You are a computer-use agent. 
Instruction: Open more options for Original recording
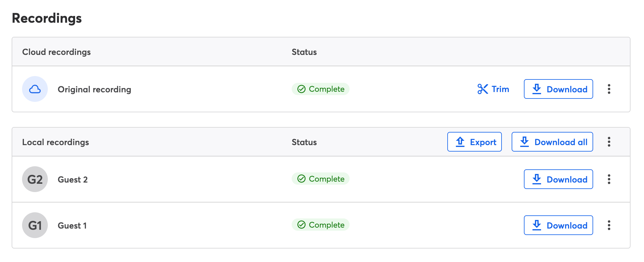tap(609, 89)
